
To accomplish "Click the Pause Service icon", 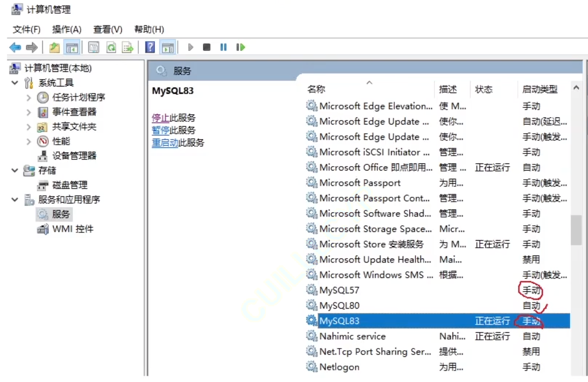I will tap(223, 47).
